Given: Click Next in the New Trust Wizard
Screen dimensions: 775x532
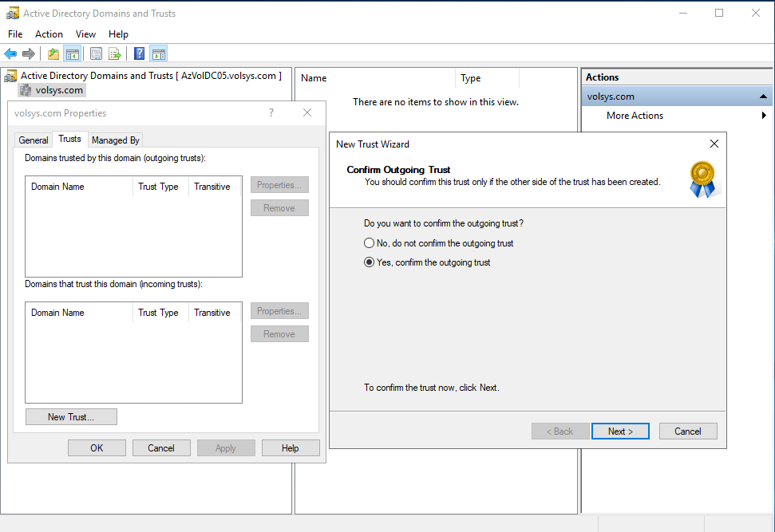Looking at the screenshot, I should tap(620, 432).
